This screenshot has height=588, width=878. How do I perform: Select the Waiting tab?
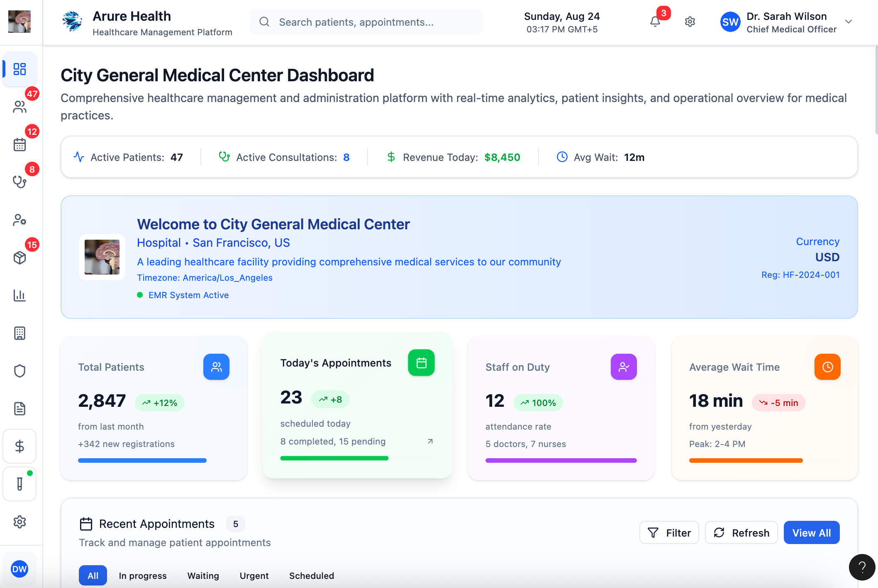[203, 576]
